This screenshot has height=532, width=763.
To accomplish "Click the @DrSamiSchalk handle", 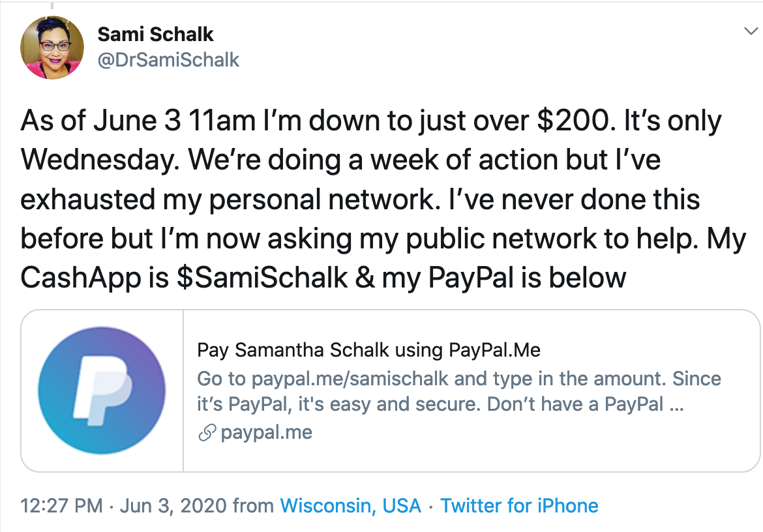I will click(x=168, y=60).
